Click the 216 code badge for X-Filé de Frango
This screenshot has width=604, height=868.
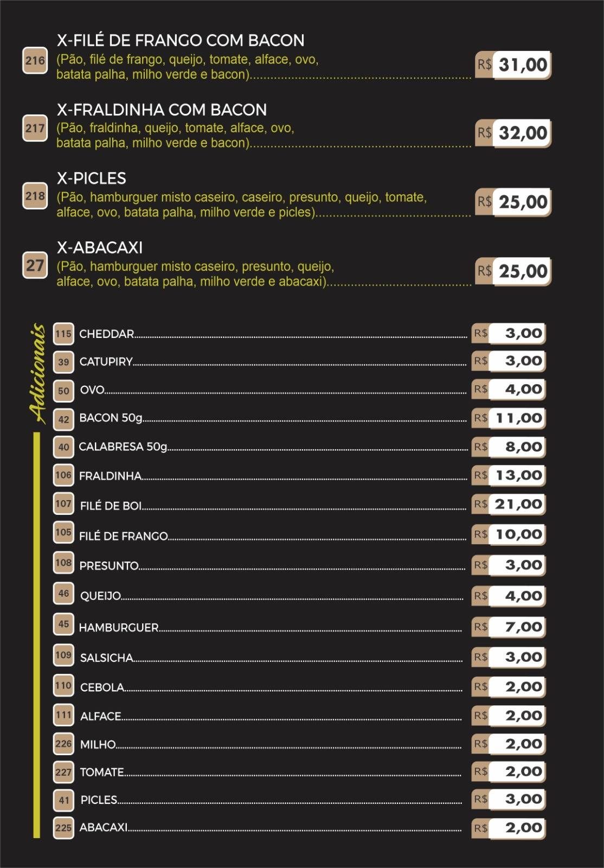coord(35,60)
